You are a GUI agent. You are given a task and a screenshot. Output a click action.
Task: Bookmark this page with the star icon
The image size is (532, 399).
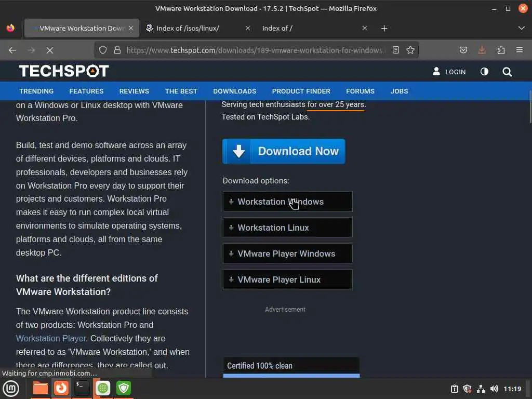pyautogui.click(x=410, y=50)
